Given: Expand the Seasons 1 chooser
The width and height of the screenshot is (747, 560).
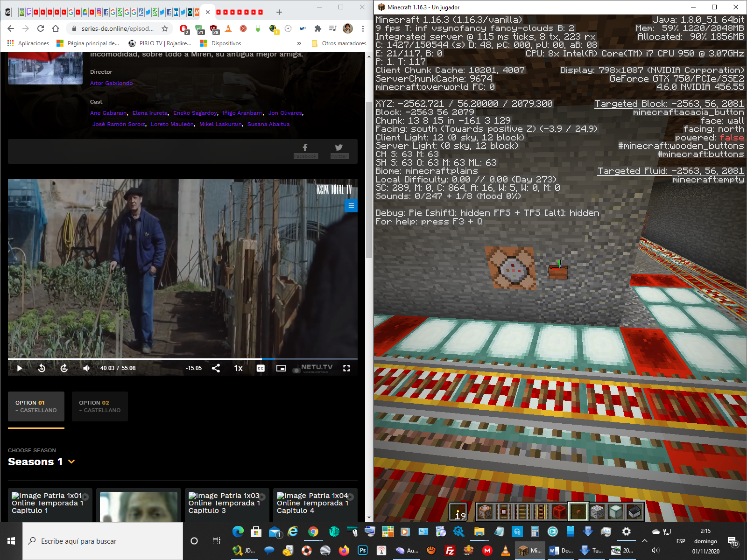Looking at the screenshot, I should point(71,462).
